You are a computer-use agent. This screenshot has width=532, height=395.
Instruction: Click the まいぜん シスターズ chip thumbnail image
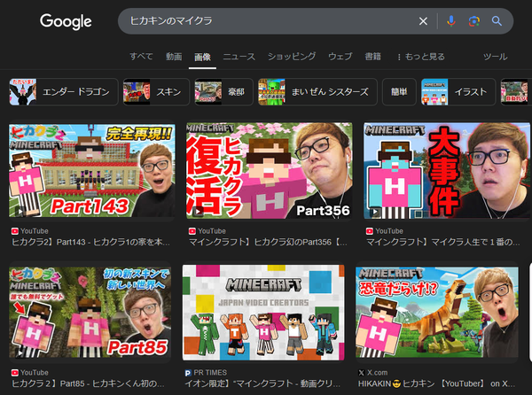(271, 92)
